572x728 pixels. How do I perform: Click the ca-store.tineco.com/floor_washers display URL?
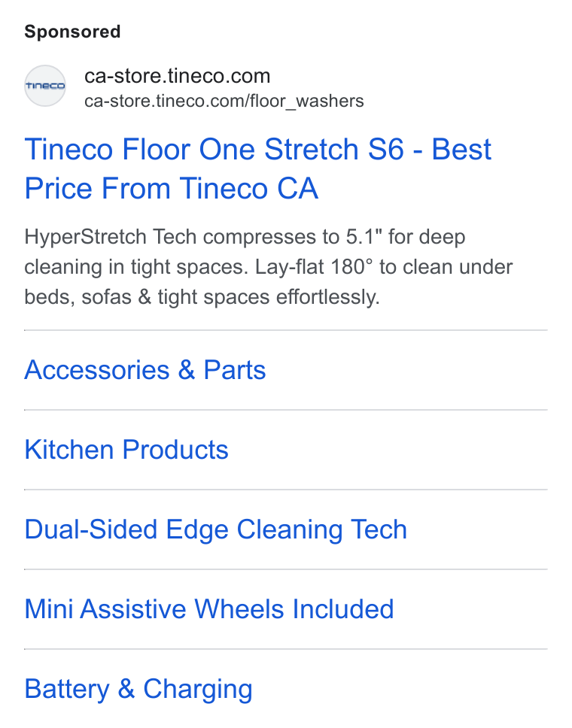[x=224, y=102]
